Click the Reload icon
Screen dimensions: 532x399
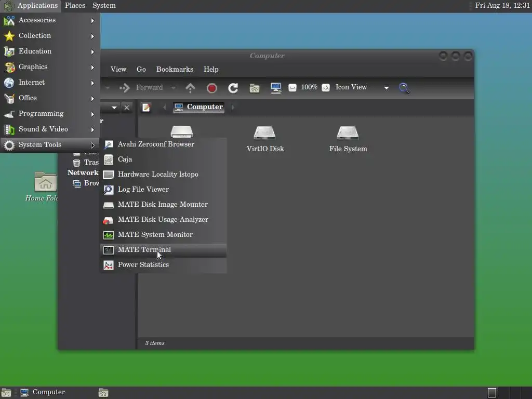pyautogui.click(x=233, y=88)
